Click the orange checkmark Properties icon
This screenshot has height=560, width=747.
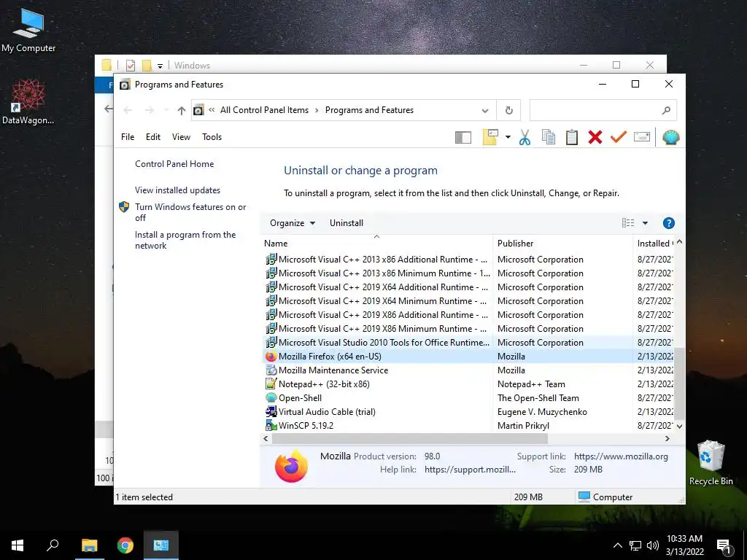(619, 137)
